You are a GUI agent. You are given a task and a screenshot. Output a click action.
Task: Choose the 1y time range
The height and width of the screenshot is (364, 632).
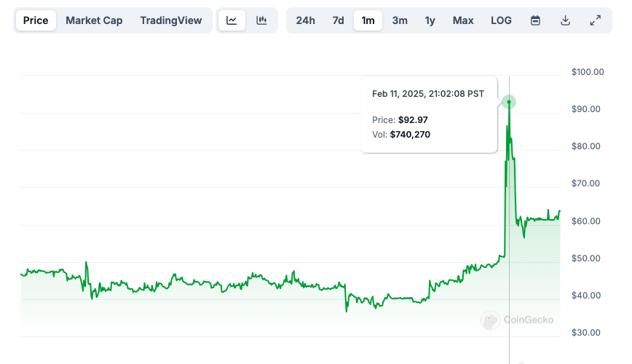(430, 20)
